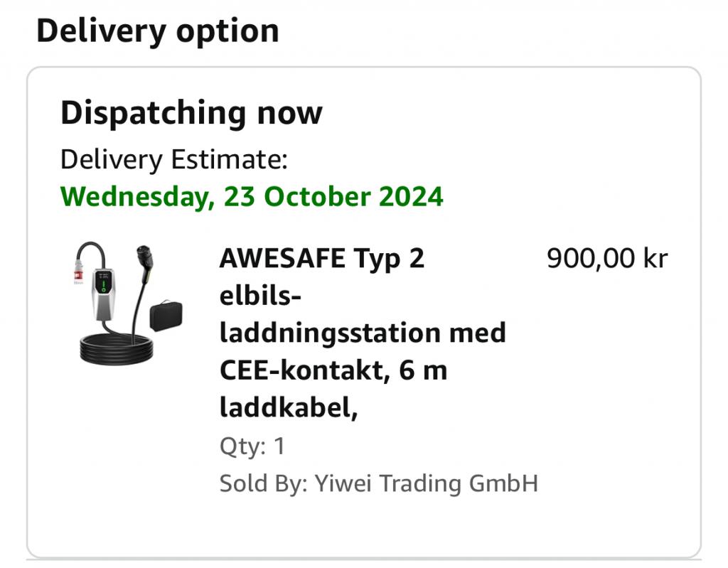Click the Delivery option heading
Image resolution: width=728 pixels, height=568 pixels.
pos(157,31)
